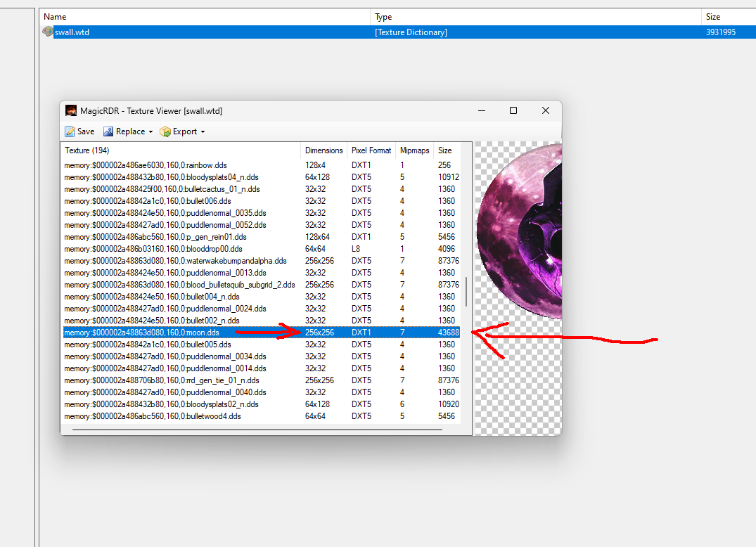Viewport: 756px width, 547px height.
Task: Click the Replace image icon
Action: click(108, 131)
